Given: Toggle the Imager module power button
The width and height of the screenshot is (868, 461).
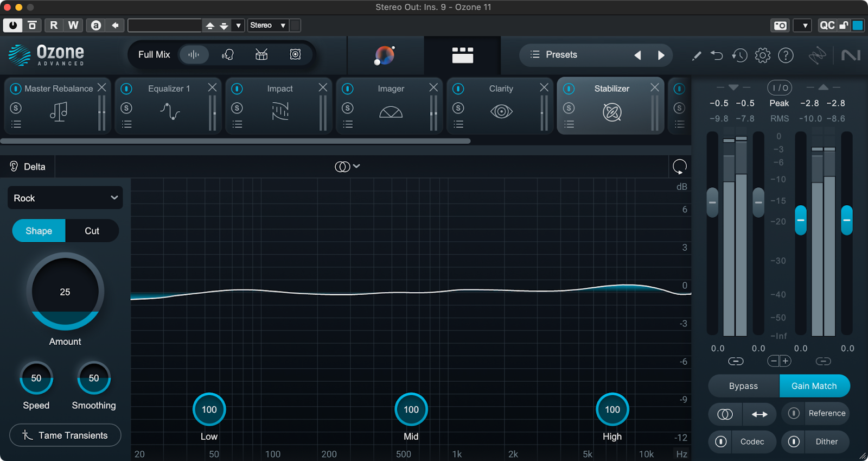Looking at the screenshot, I should [x=348, y=89].
